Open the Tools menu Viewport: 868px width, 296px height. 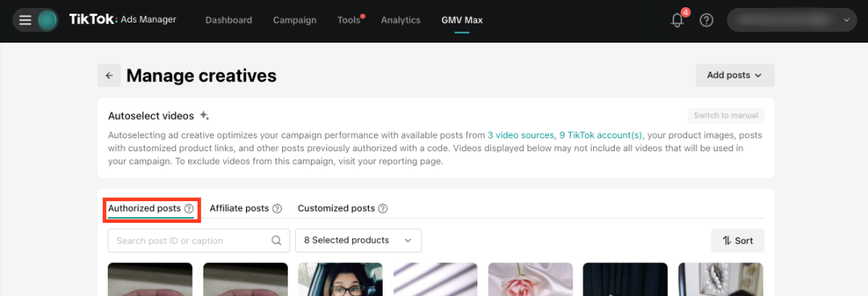click(349, 20)
